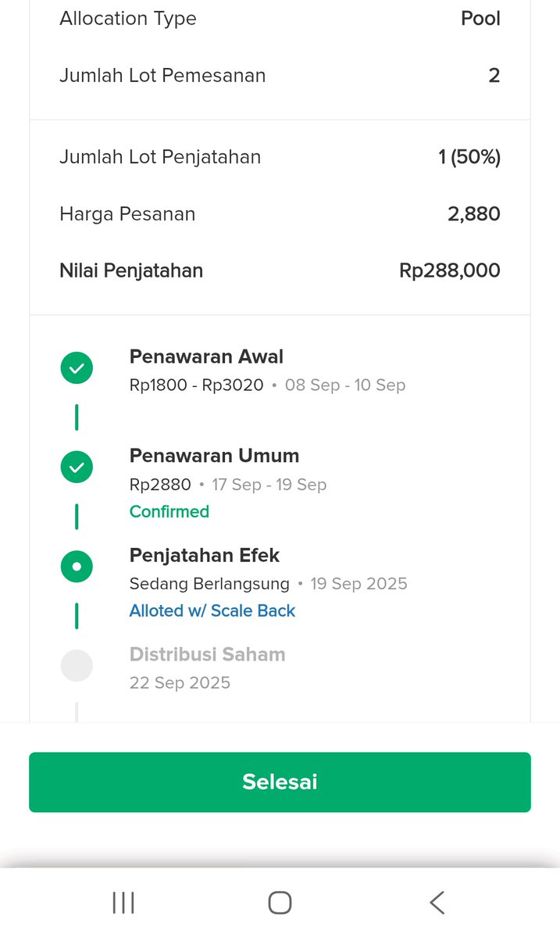Tap the Allocation Type Pool value
The image size is (560, 938).
pyautogui.click(x=480, y=18)
